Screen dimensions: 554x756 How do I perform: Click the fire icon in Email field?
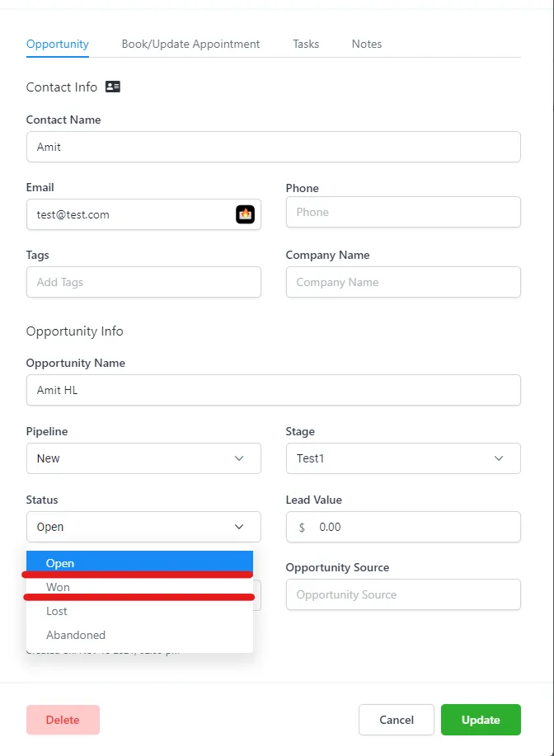[245, 214]
